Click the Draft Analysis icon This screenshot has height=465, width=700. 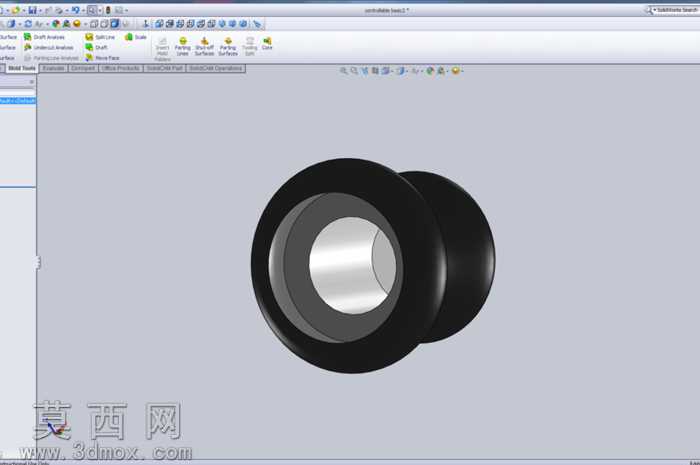pos(28,37)
